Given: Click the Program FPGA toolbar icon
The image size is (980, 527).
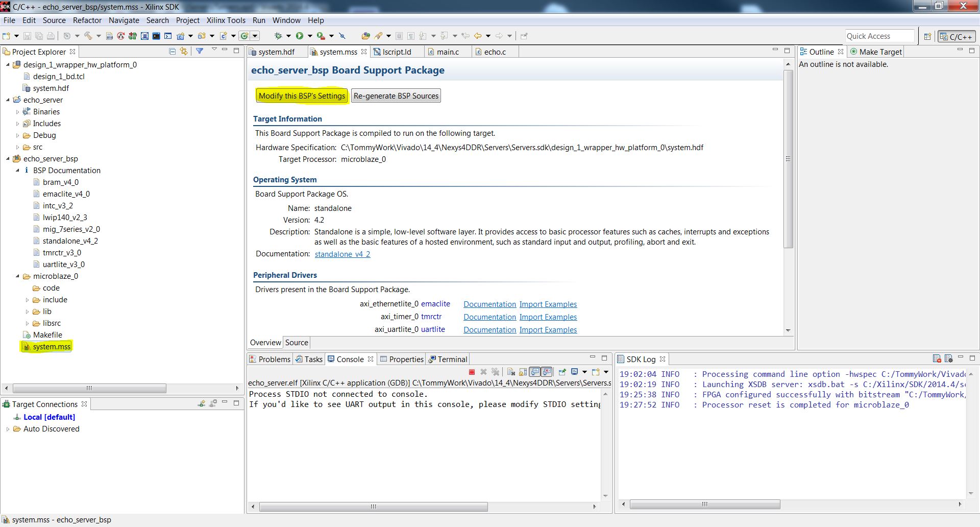Looking at the screenshot, I should [133, 36].
